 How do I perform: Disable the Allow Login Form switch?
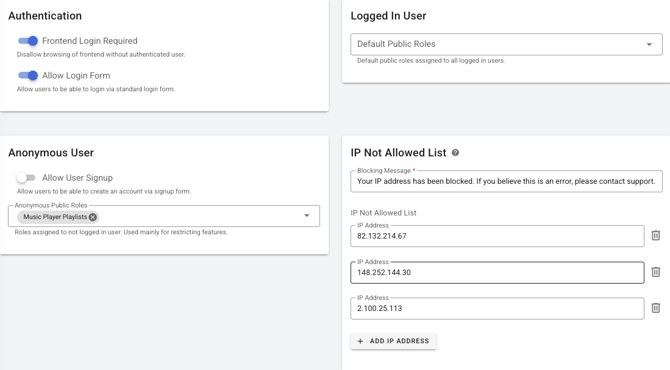(x=28, y=75)
